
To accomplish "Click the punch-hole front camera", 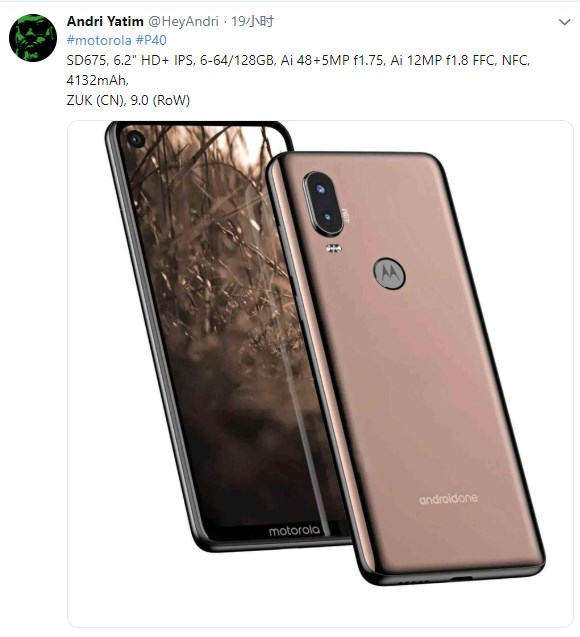I will (136, 140).
